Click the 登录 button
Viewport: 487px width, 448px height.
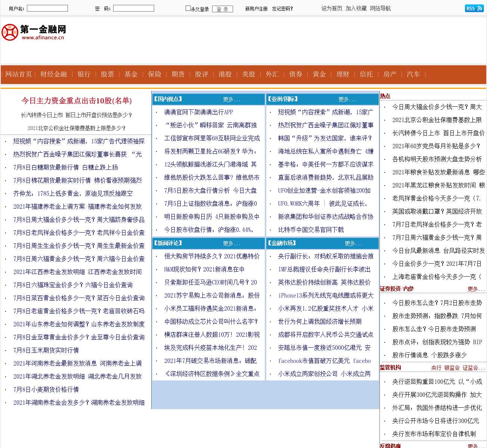point(222,9)
